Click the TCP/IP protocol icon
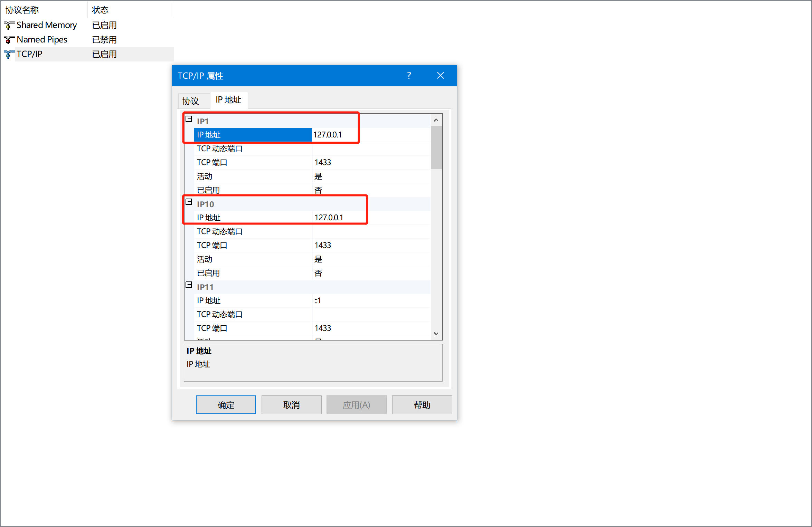 tap(9, 54)
